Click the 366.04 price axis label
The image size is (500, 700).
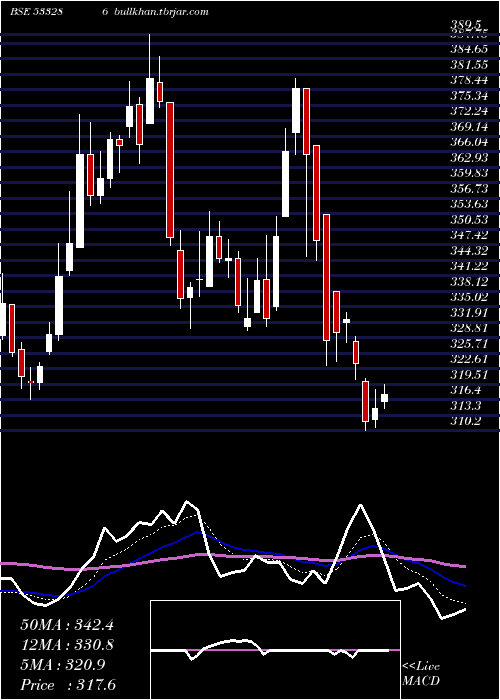(x=469, y=142)
